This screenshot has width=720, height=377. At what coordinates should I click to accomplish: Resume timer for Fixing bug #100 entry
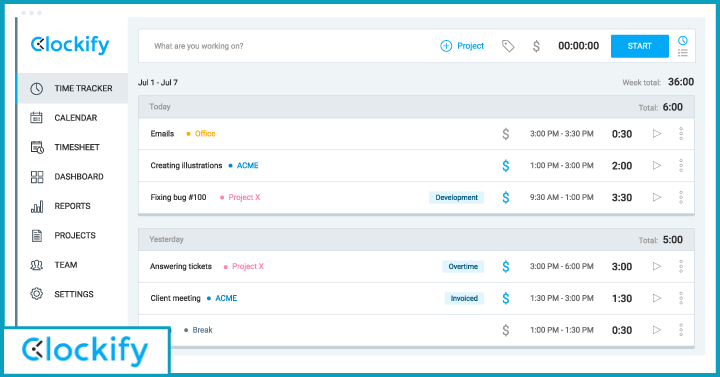point(657,197)
